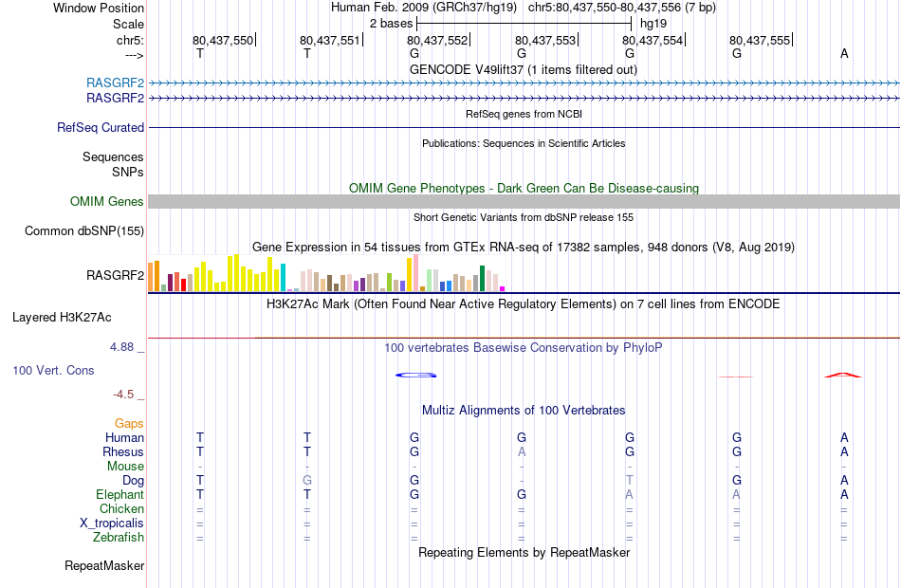
Task: Open the RefSeq Curated track label
Action: [101, 128]
